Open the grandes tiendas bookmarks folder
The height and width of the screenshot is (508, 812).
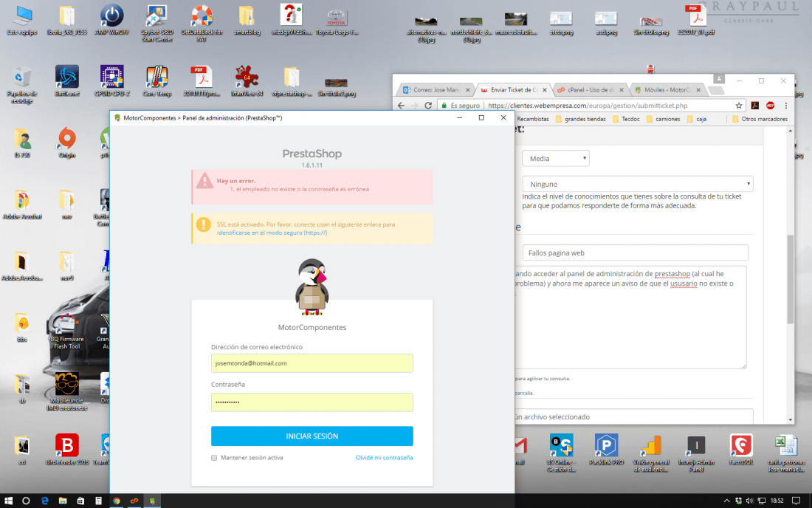pyautogui.click(x=580, y=119)
